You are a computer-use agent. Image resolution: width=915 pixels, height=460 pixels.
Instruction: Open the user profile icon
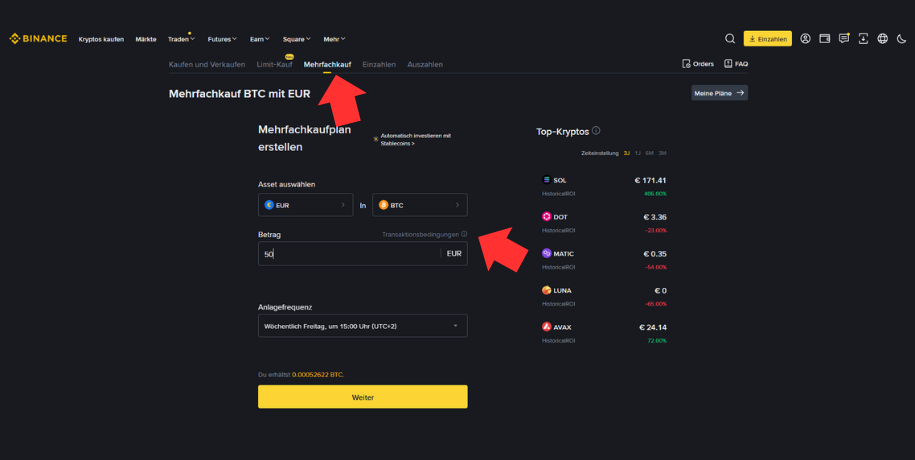pos(805,39)
